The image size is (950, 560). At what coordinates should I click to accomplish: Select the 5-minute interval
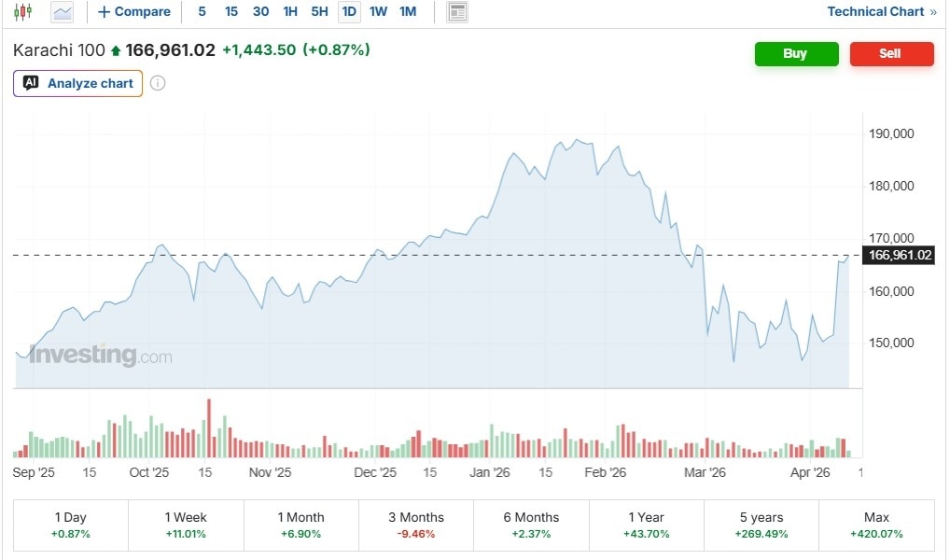[x=203, y=12]
